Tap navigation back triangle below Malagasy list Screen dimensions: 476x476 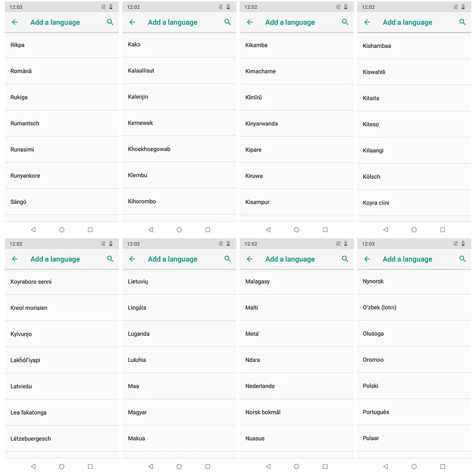tap(268, 466)
